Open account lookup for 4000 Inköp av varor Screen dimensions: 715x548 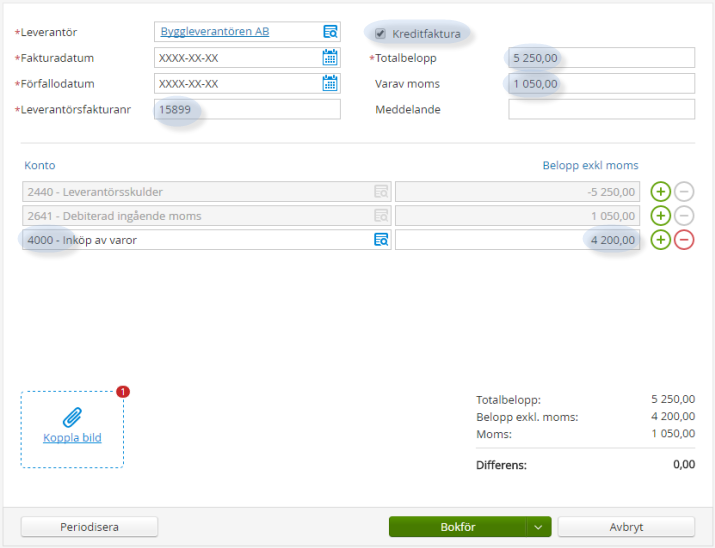pos(381,240)
